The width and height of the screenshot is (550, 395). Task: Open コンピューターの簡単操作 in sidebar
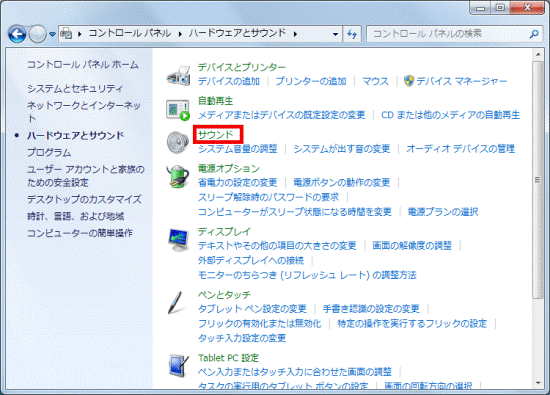tap(80, 233)
